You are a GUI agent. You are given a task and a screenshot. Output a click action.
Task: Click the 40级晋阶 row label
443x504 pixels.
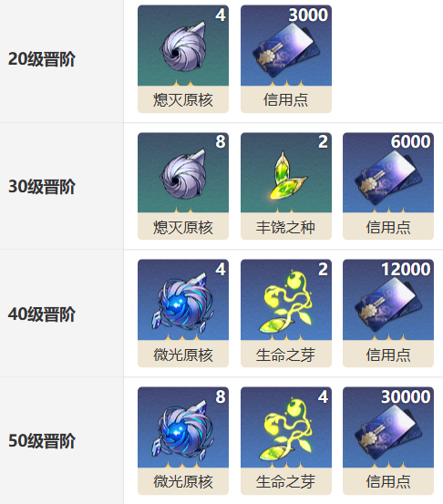point(42,314)
